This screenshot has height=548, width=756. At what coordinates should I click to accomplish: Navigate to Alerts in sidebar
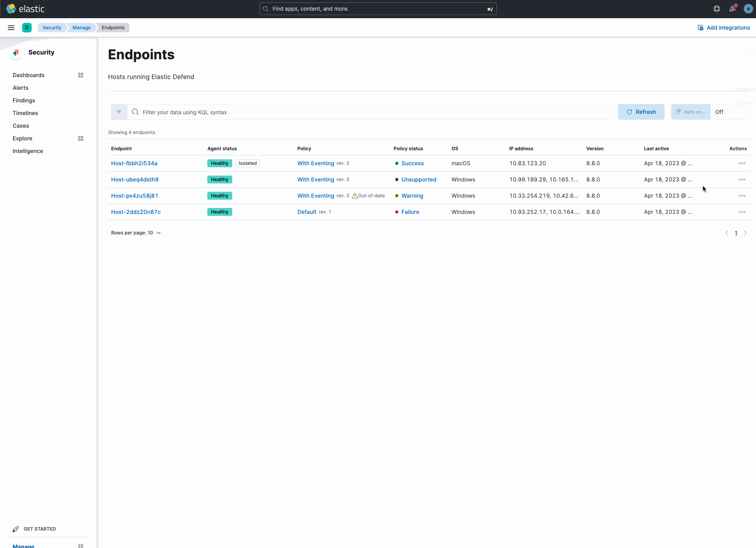coord(21,88)
